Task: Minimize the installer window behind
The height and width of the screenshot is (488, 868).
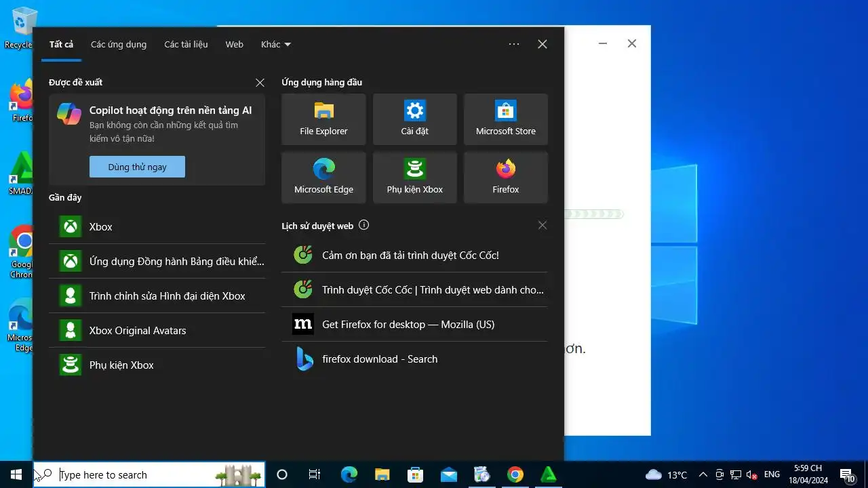Action: tap(603, 43)
